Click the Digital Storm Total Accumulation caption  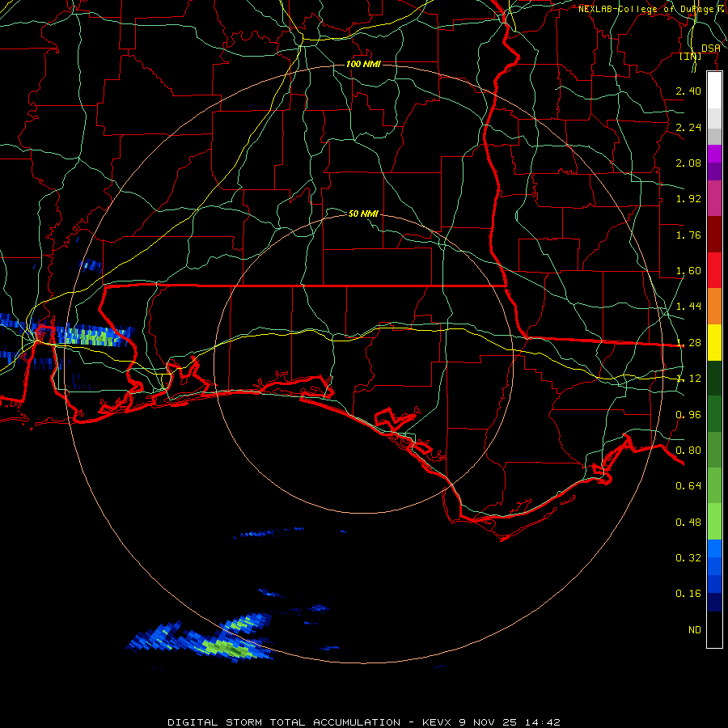[363, 722]
